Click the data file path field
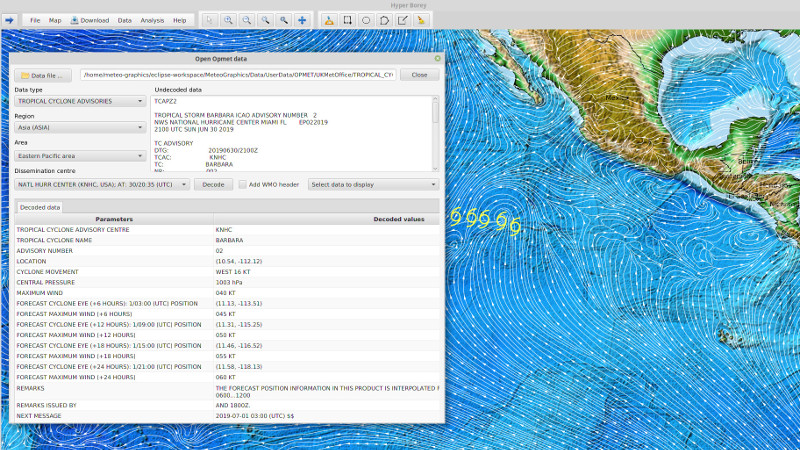 [238, 75]
